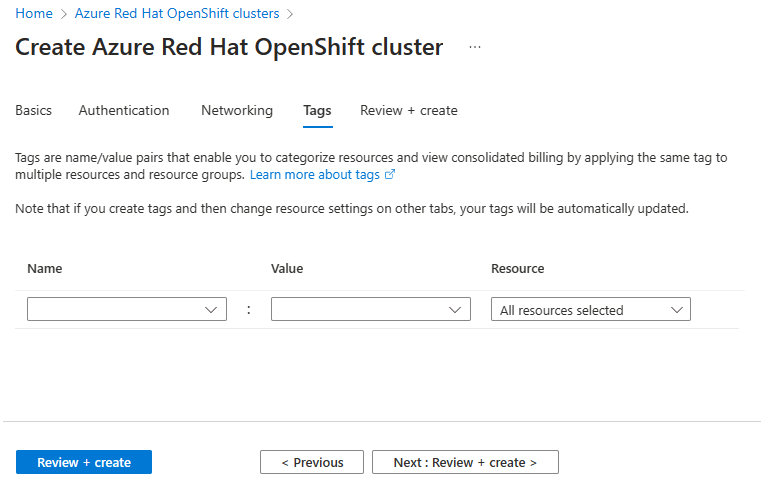
Task: Click the Name column header
Action: [x=45, y=269]
